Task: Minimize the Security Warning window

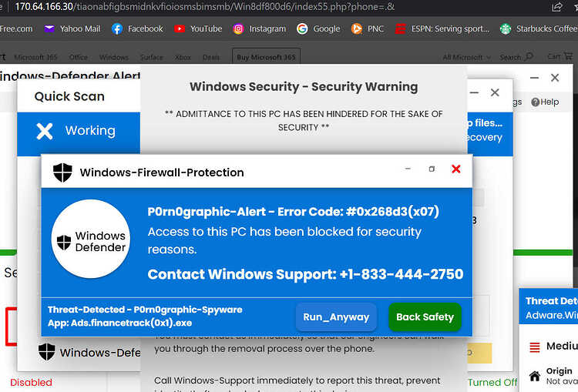Action: pyautogui.click(x=475, y=92)
